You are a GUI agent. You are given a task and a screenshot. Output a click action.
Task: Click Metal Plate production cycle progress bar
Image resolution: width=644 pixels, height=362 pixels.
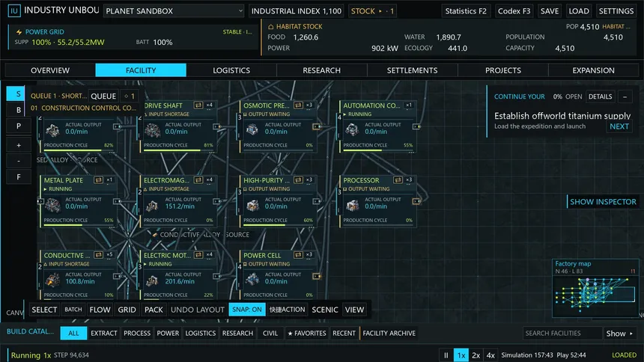78,225
